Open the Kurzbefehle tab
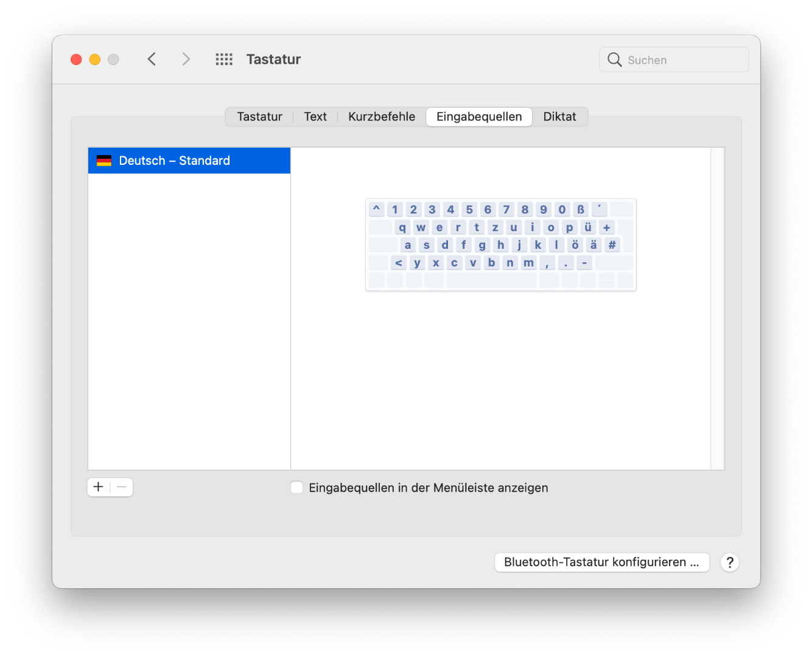This screenshot has width=812, height=657. click(382, 117)
